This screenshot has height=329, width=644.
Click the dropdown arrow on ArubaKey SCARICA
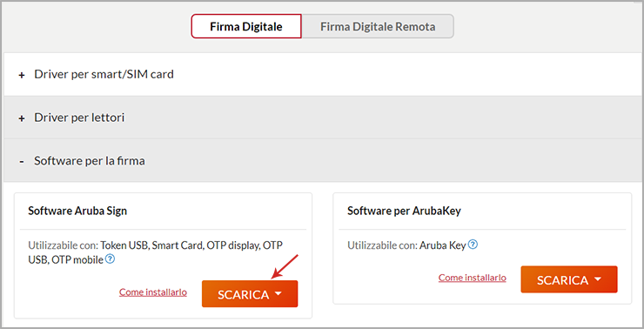(598, 279)
